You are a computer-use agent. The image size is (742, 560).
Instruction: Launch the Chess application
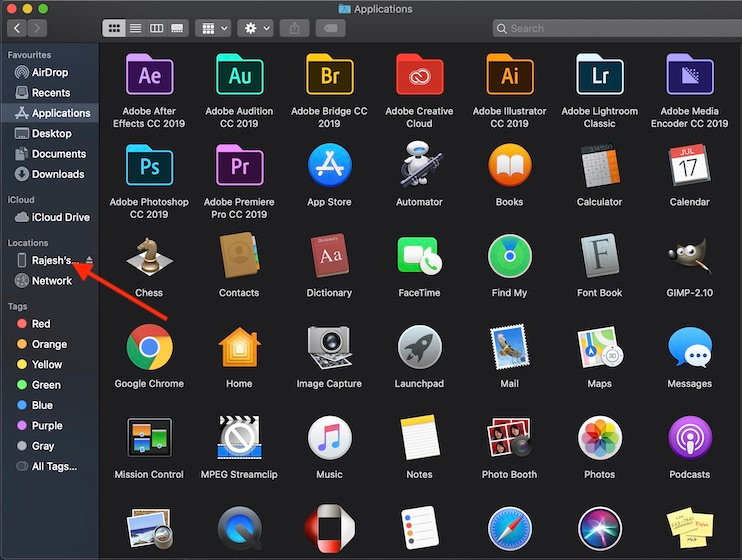coord(149,257)
